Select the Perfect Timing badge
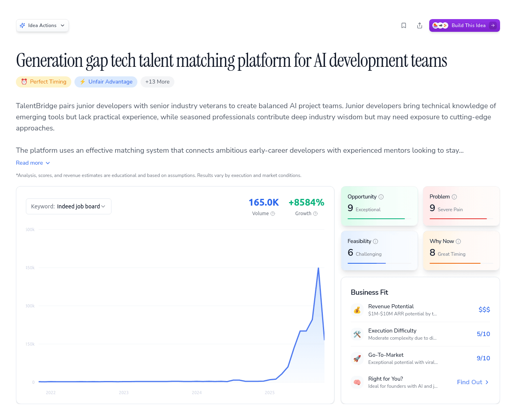The height and width of the screenshot is (420, 516). tap(43, 82)
